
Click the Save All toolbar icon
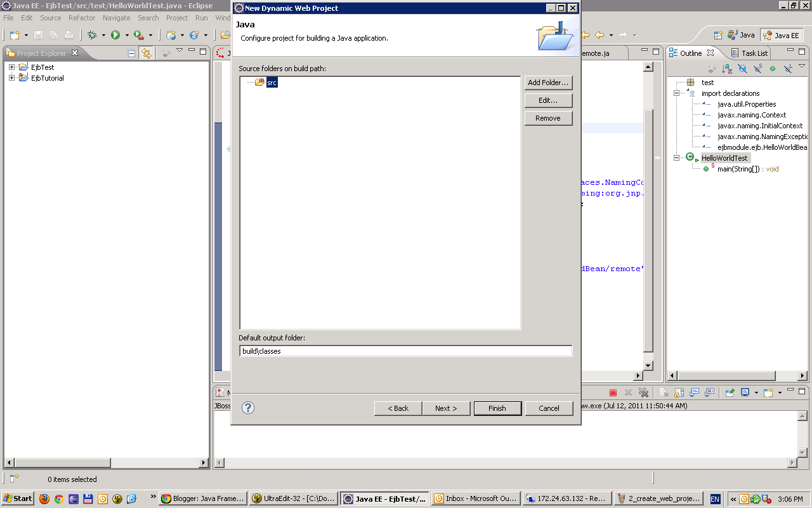[53, 35]
